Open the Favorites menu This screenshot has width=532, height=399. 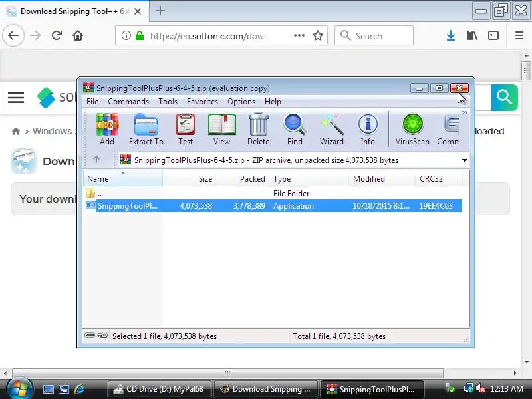202,102
